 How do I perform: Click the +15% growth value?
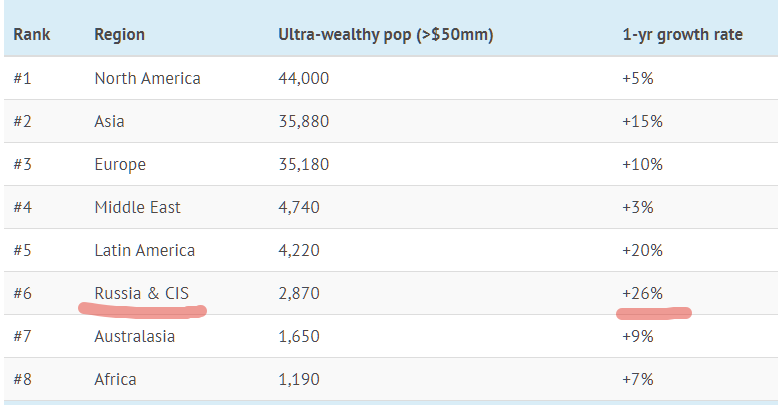coord(642,121)
